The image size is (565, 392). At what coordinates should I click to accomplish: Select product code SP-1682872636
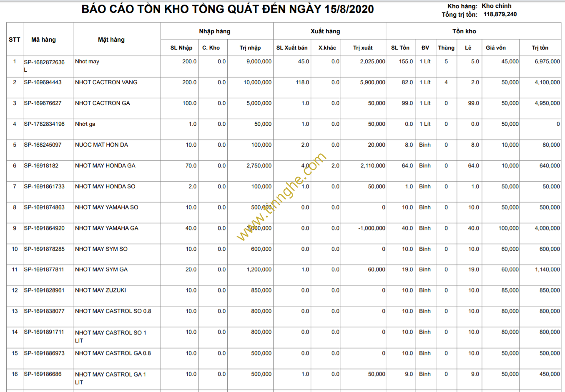pos(44,66)
